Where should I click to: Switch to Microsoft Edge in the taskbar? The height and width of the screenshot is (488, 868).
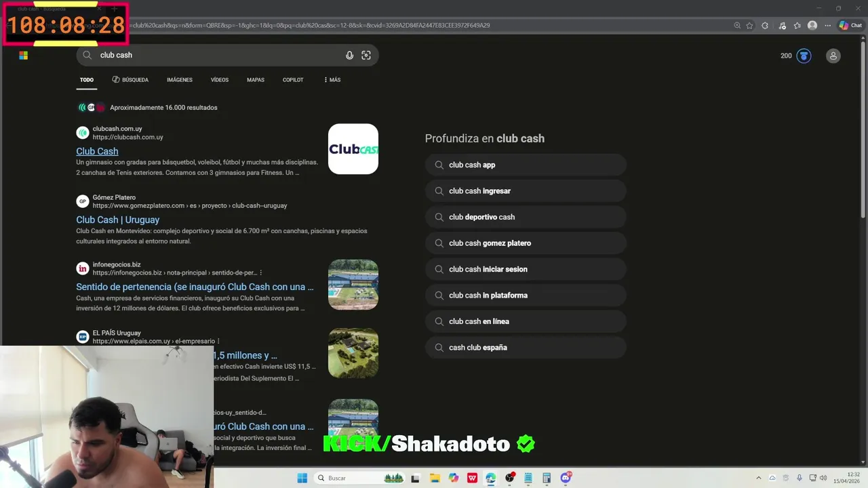490,478
